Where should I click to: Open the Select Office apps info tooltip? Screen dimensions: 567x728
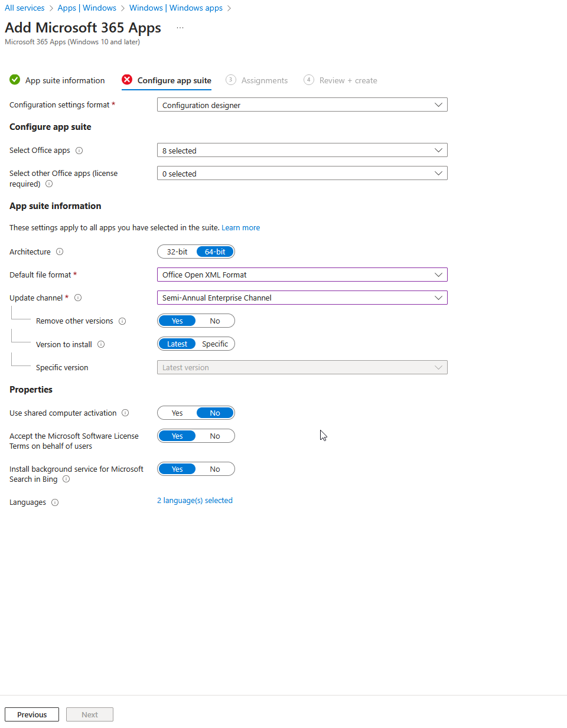pyautogui.click(x=79, y=151)
